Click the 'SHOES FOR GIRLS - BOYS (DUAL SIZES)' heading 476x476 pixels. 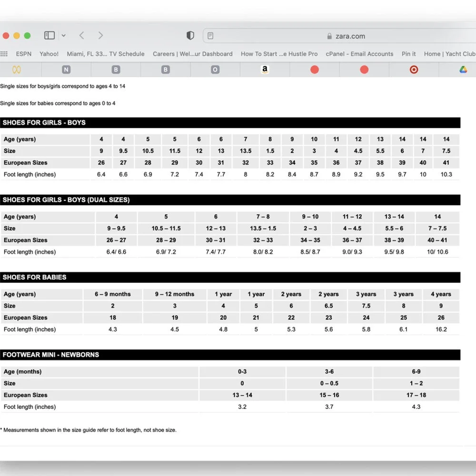tap(66, 200)
